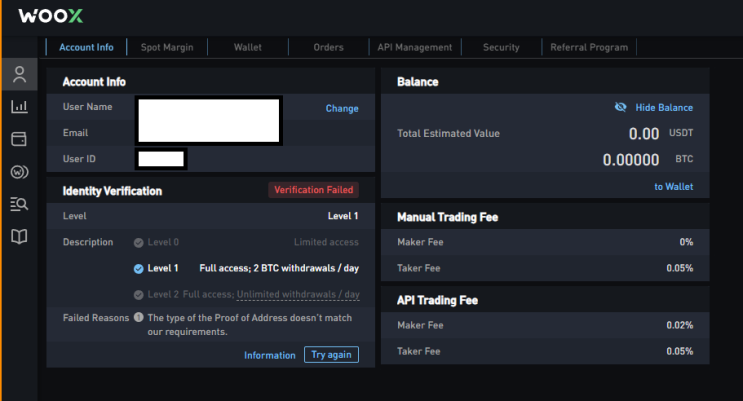This screenshot has width=743, height=401.
Task: Open the Orders tab
Action: click(x=328, y=47)
